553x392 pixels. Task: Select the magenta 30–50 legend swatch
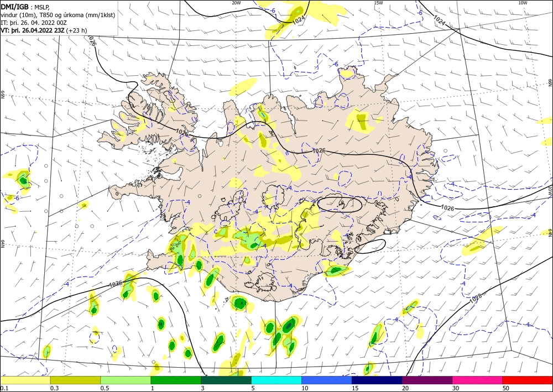(x=478, y=380)
